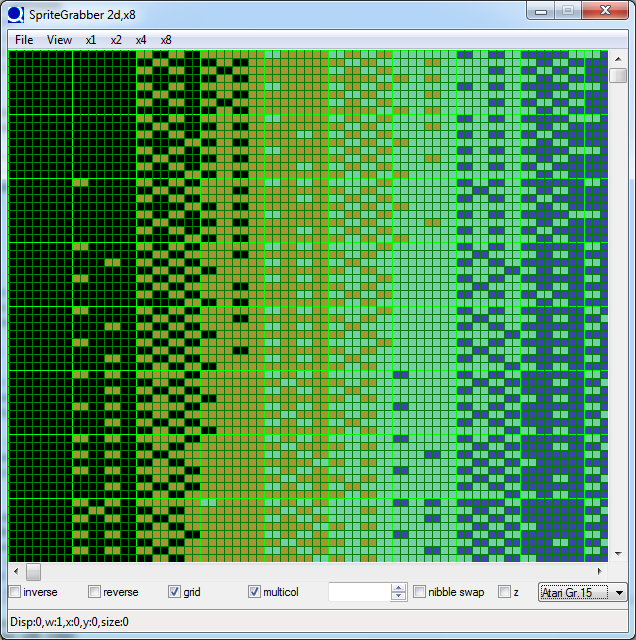Decrease value with spinner down arrow

[398, 596]
